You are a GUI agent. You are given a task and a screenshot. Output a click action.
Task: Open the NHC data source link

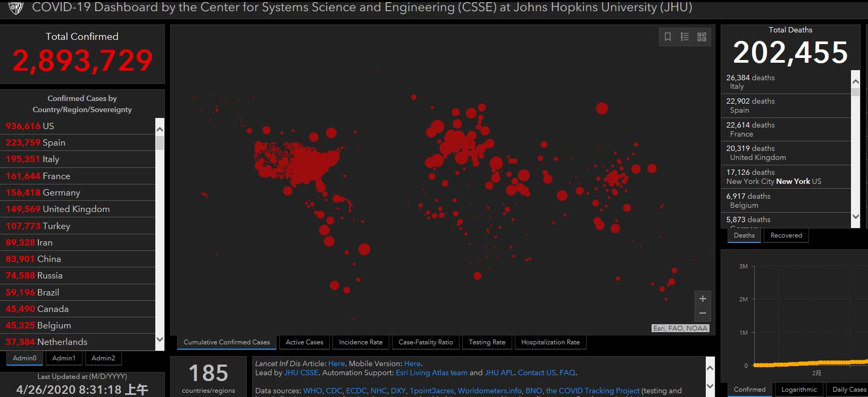379,391
